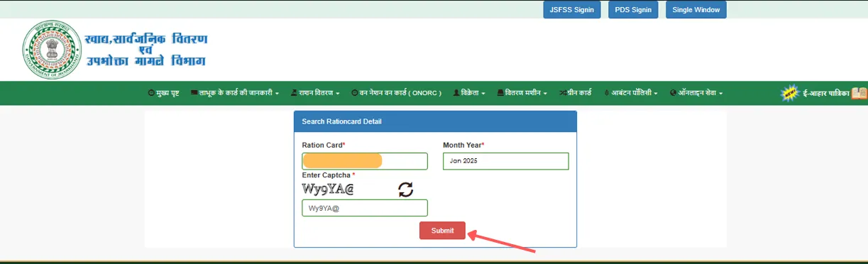Refresh the captcha image icon
868x264 pixels.
tap(405, 189)
